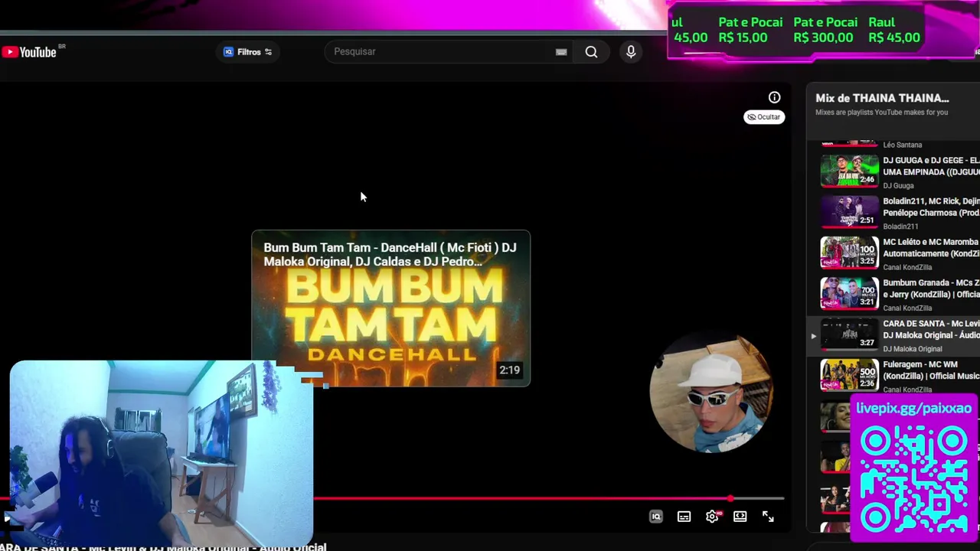Enter fullscreen with the arrows icon
The image size is (980, 551).
click(x=768, y=517)
